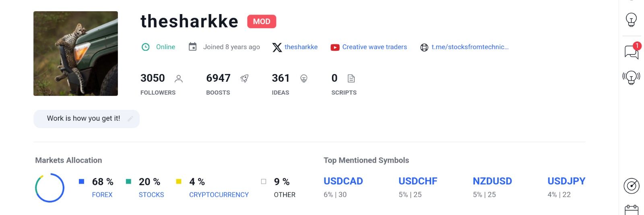Select the FOREX market category
The image size is (644, 215).
click(102, 195)
